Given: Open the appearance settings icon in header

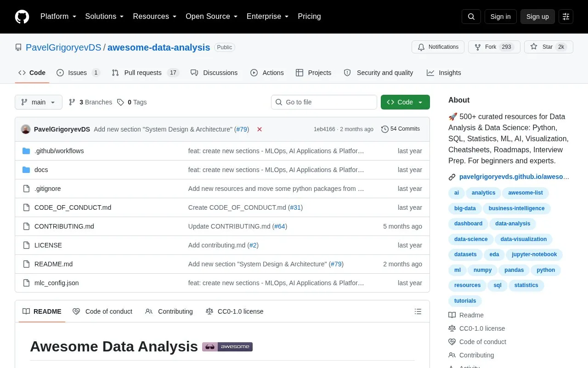Looking at the screenshot, I should click(x=566, y=17).
